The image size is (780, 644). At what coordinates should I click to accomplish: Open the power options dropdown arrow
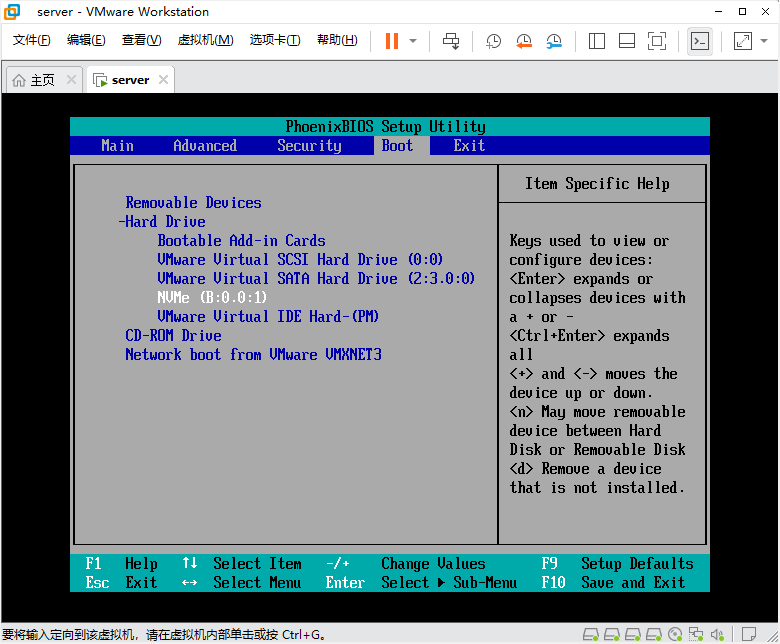[x=413, y=41]
